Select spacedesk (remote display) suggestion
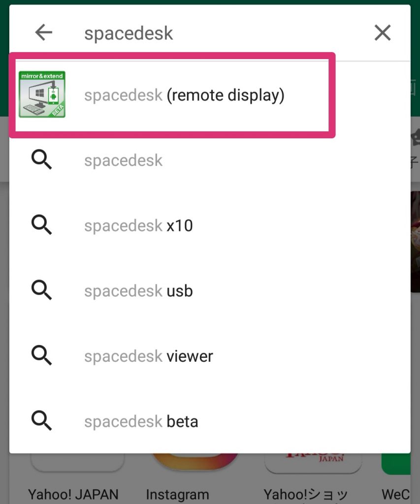420x504 pixels. tap(184, 95)
